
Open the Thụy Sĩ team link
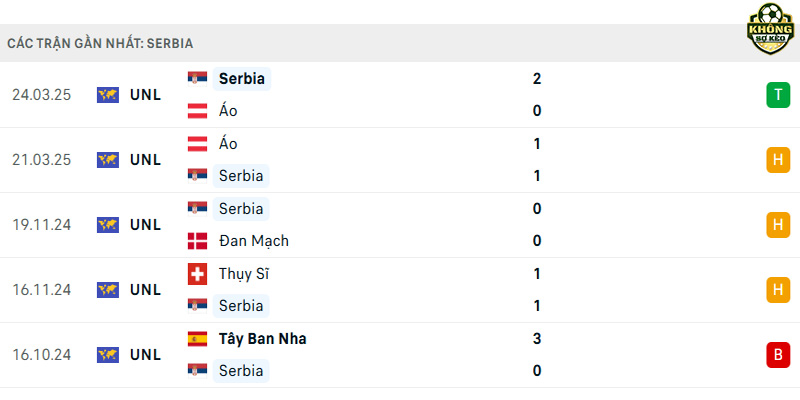pos(244,274)
